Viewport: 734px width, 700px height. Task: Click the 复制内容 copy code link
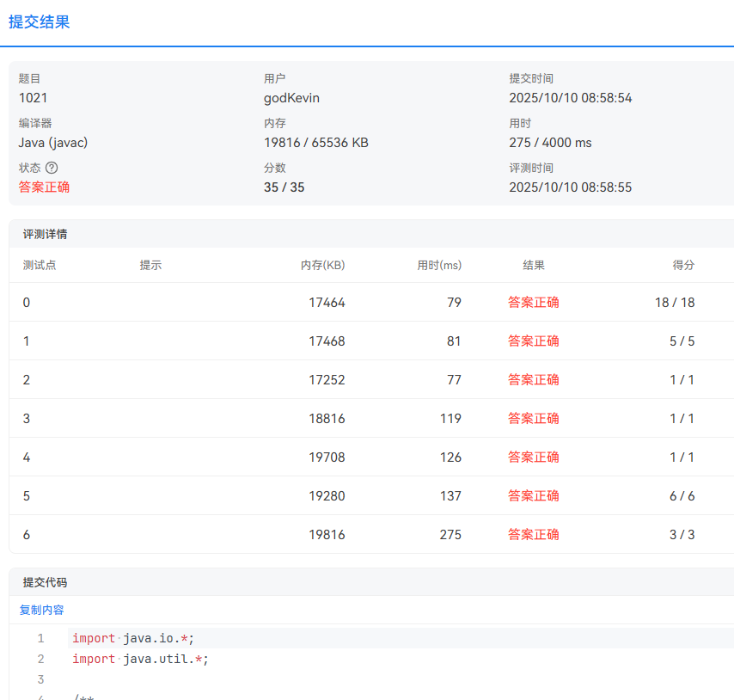click(x=41, y=610)
